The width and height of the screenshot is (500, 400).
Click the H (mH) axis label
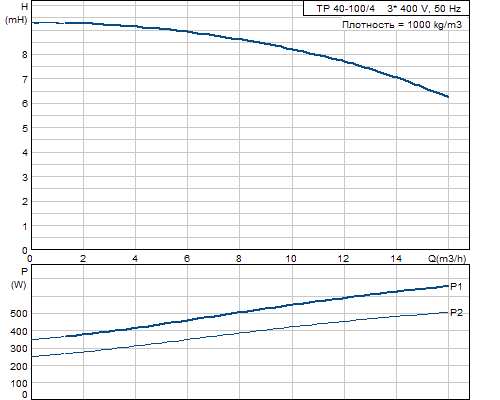(17, 13)
